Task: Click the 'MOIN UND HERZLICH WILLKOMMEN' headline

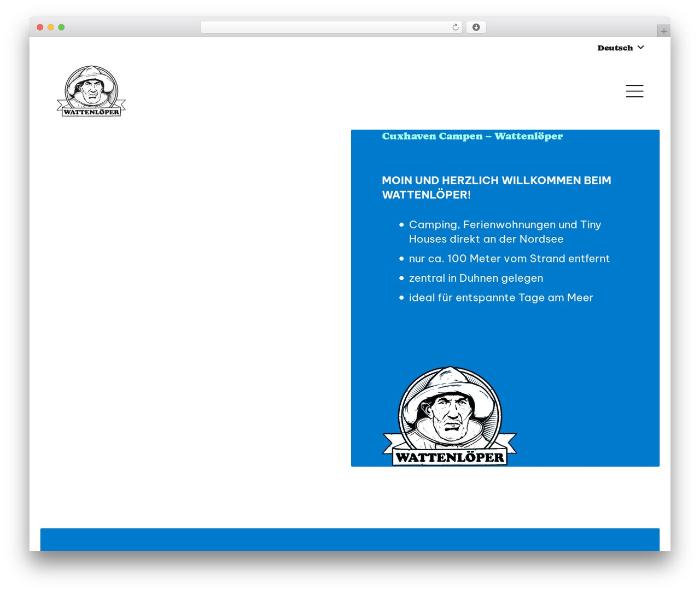Action: [x=497, y=187]
